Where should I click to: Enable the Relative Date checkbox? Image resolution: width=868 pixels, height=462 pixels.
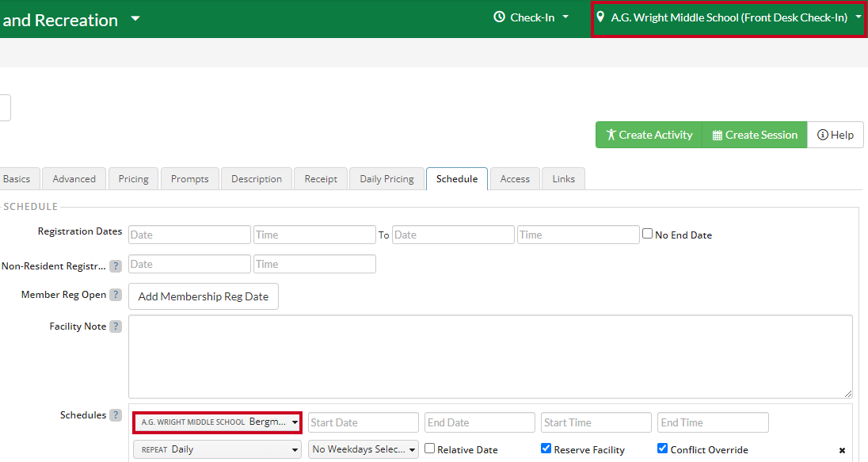point(429,449)
